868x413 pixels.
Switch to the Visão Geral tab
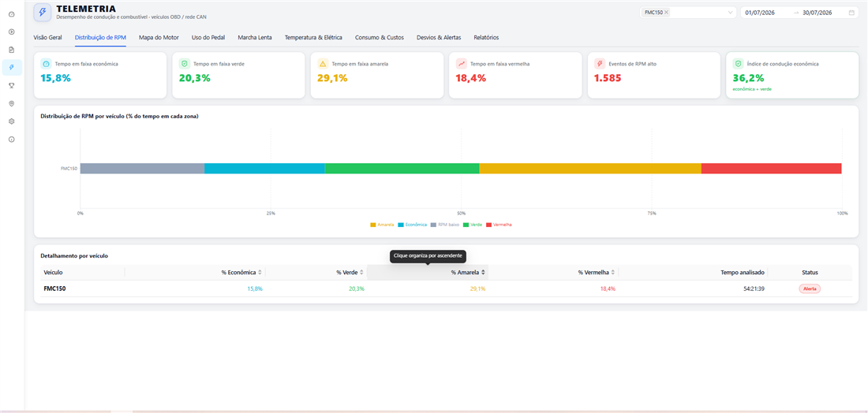47,38
